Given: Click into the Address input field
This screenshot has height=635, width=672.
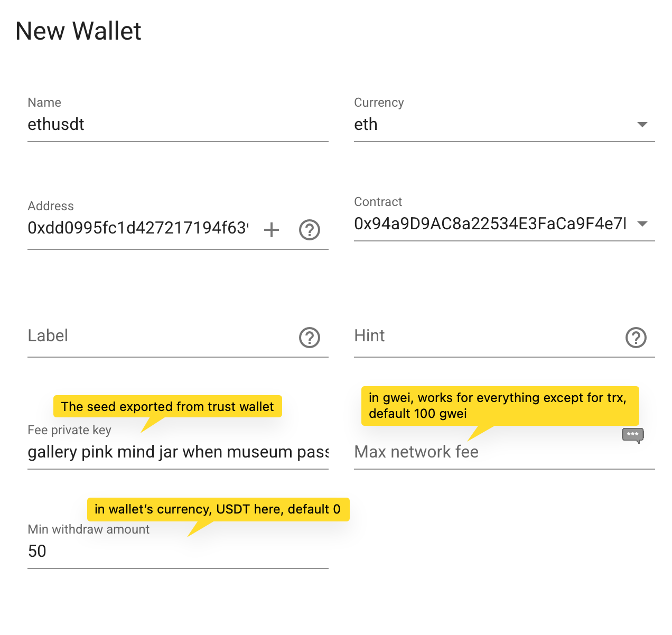Looking at the screenshot, I should coord(137,228).
